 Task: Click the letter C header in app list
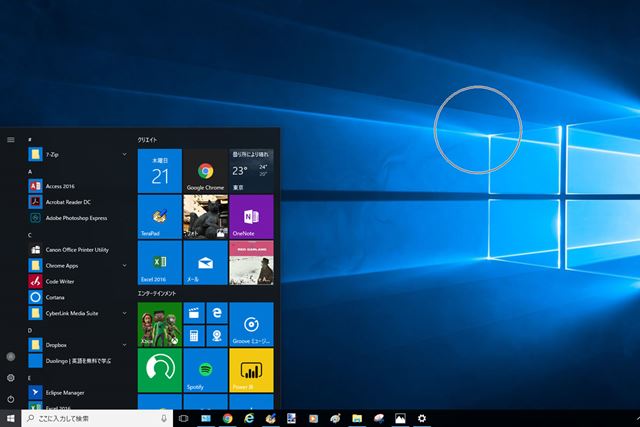[x=30, y=235]
